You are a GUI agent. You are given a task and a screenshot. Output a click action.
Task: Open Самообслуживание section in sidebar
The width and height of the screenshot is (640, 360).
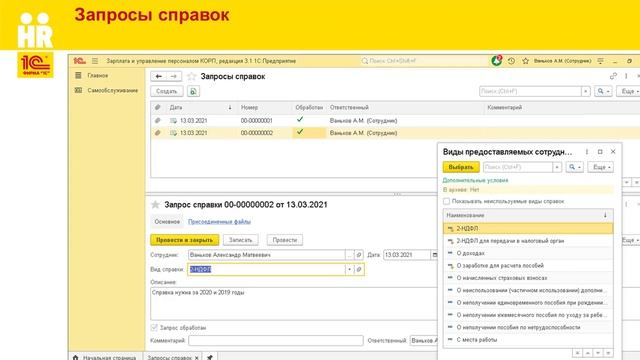point(113,90)
